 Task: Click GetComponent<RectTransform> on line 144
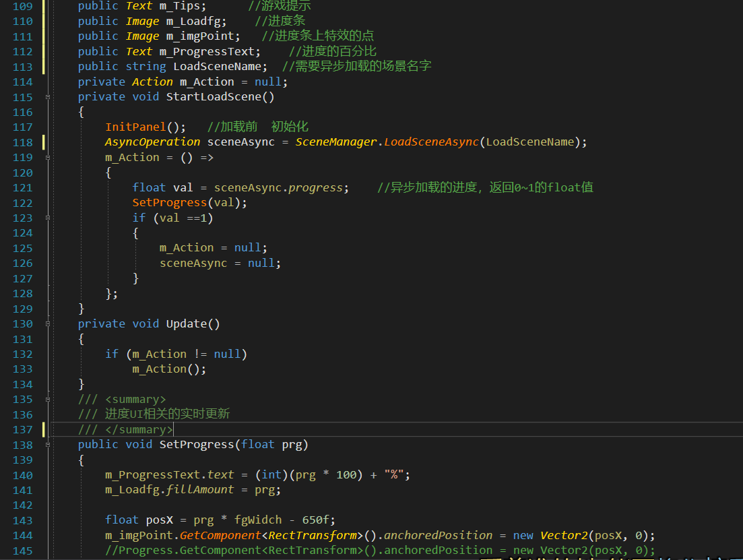271,535
